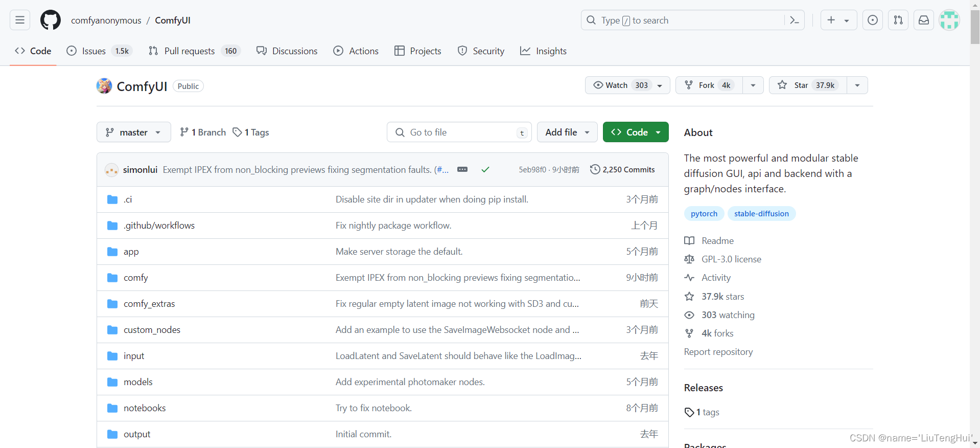Click the folder icon for notebooks
The height and width of the screenshot is (448, 980).
(x=112, y=408)
